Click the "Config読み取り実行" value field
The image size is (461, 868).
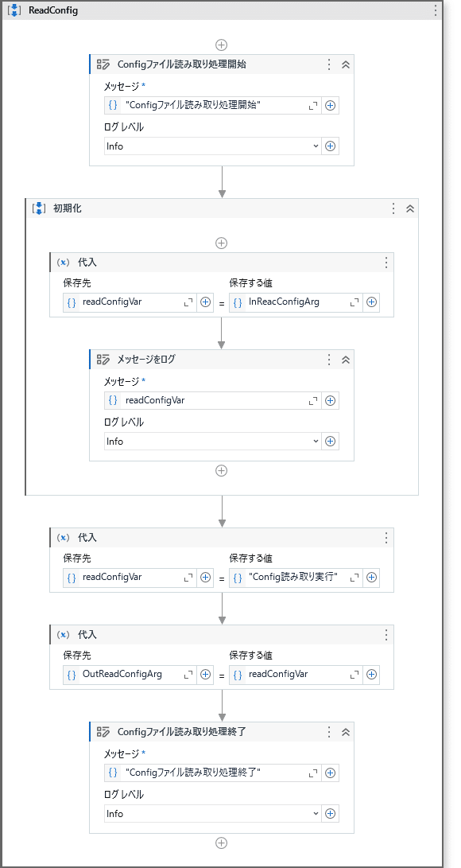[x=296, y=578]
